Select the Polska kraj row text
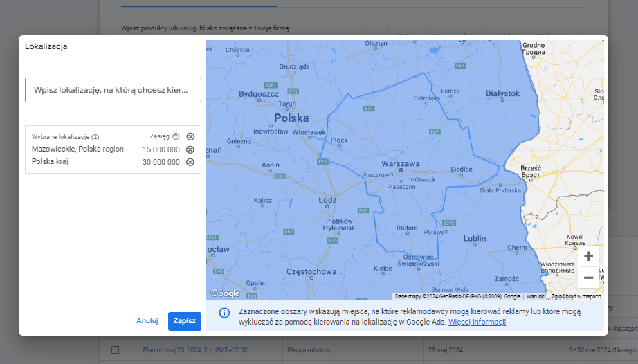Screen dimensions: 638x364 [50, 161]
